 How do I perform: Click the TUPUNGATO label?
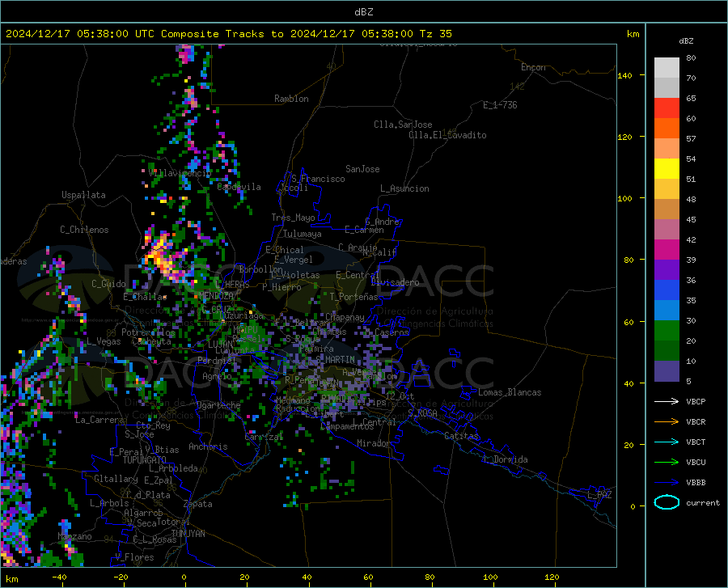[x=145, y=460]
